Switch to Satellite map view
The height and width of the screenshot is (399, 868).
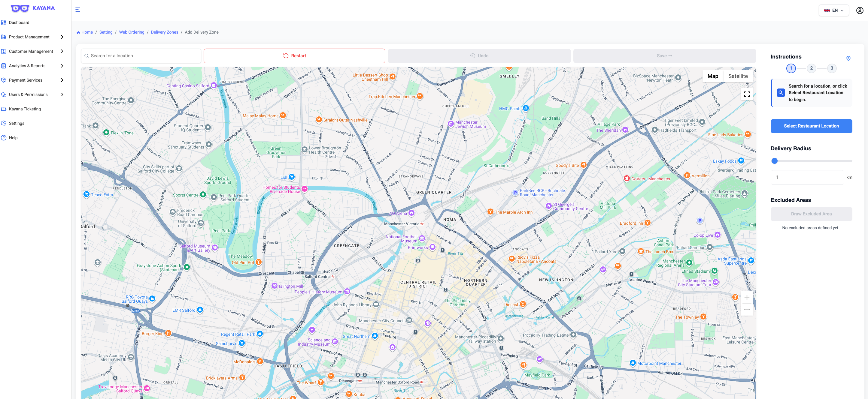pyautogui.click(x=738, y=76)
